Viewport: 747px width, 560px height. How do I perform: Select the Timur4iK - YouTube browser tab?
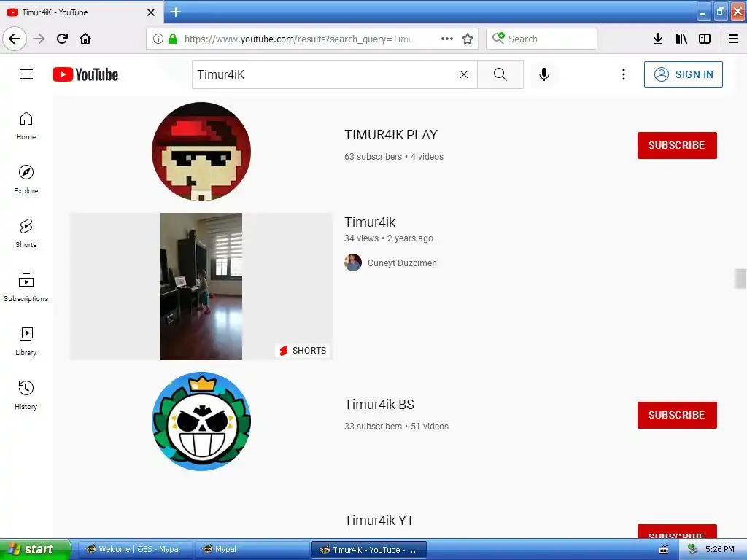click(x=81, y=12)
